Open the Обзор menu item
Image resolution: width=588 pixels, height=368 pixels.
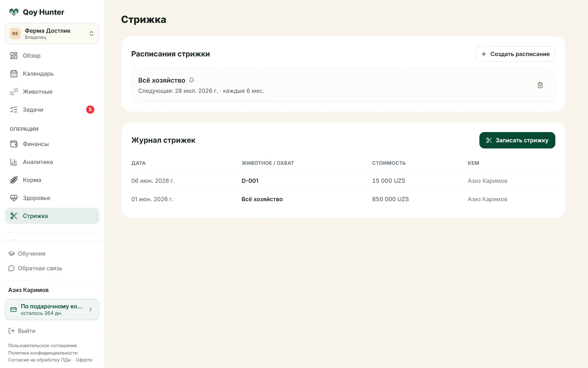coord(52,56)
